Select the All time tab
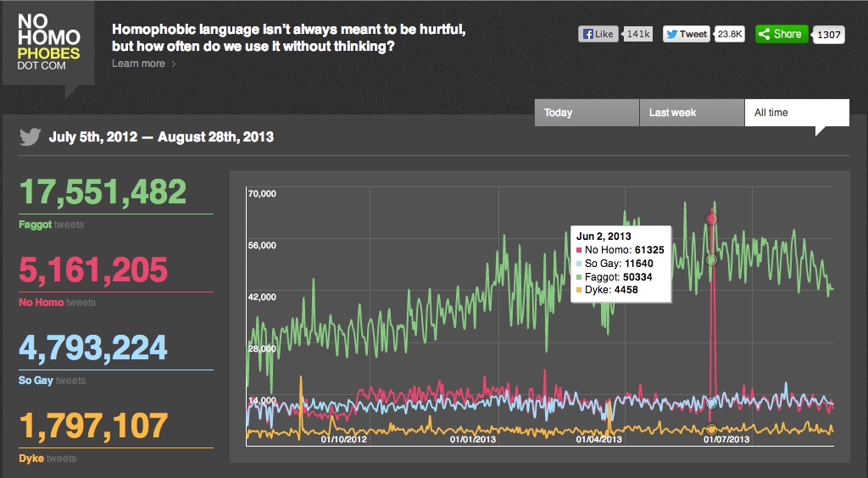 796,113
